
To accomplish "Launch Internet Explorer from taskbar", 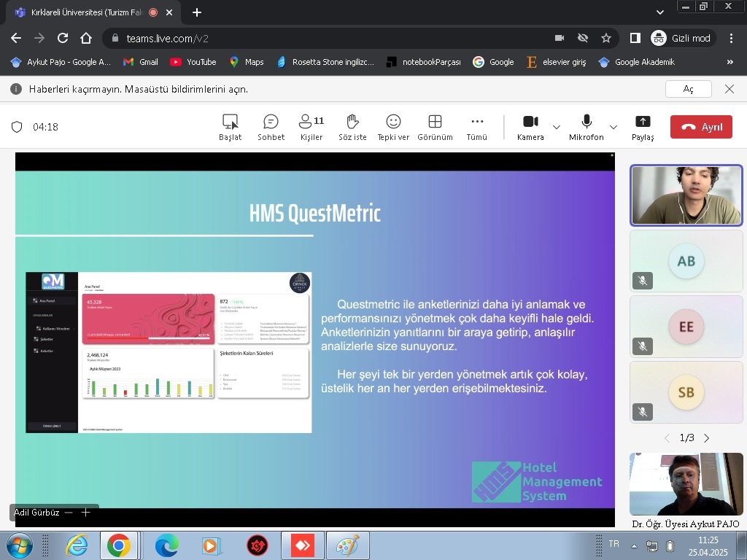I will [x=77, y=545].
